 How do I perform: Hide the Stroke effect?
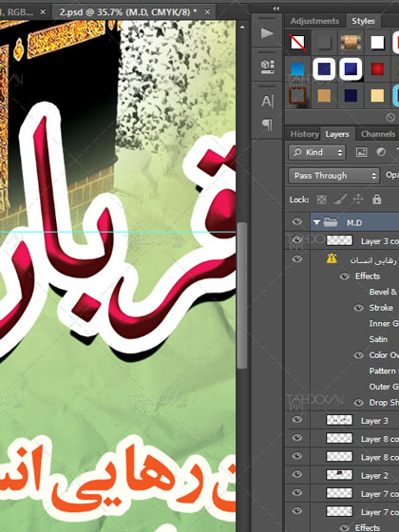pos(359,308)
